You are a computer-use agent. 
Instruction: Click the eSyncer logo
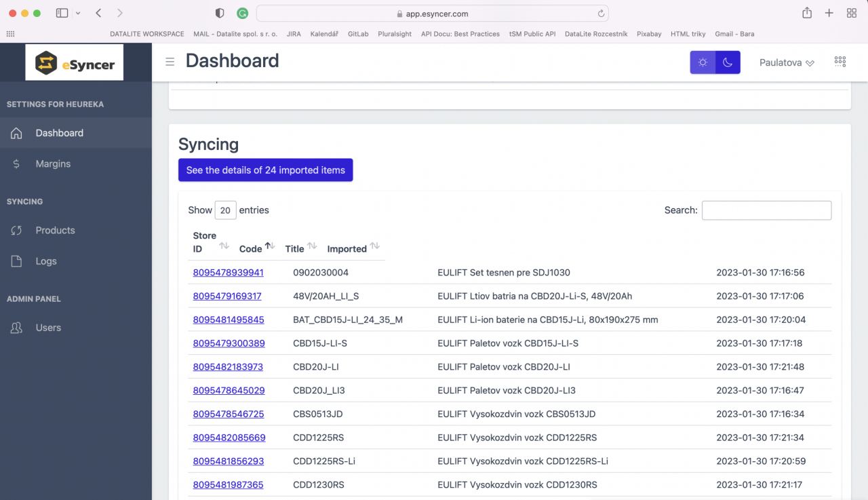(x=75, y=62)
